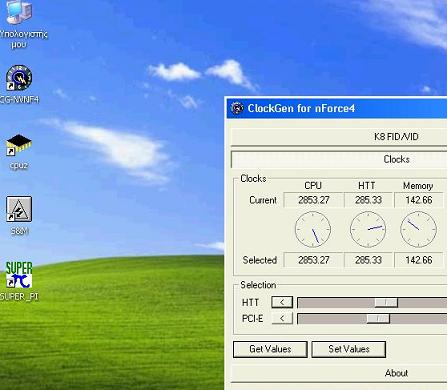Click the Memory column header label
This screenshot has height=390, width=447.
418,186
